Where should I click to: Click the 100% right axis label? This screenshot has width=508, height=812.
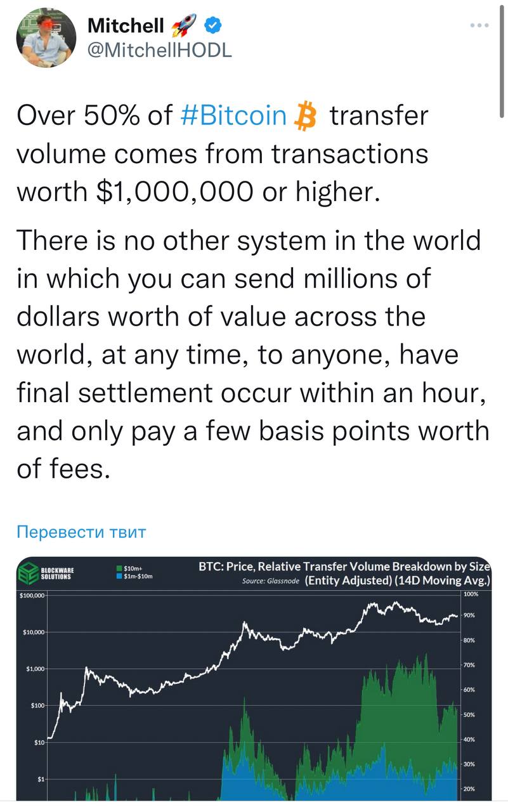[471, 594]
